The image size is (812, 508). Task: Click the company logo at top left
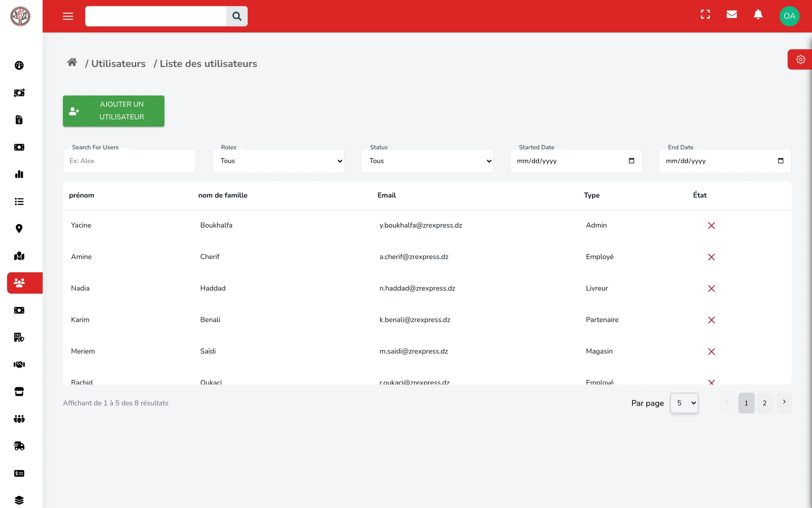pos(20,17)
